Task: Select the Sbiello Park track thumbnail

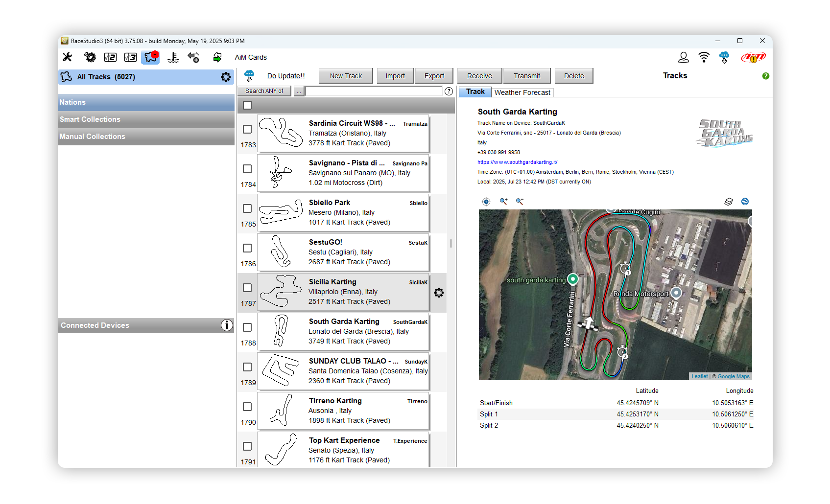Action: 281,212
